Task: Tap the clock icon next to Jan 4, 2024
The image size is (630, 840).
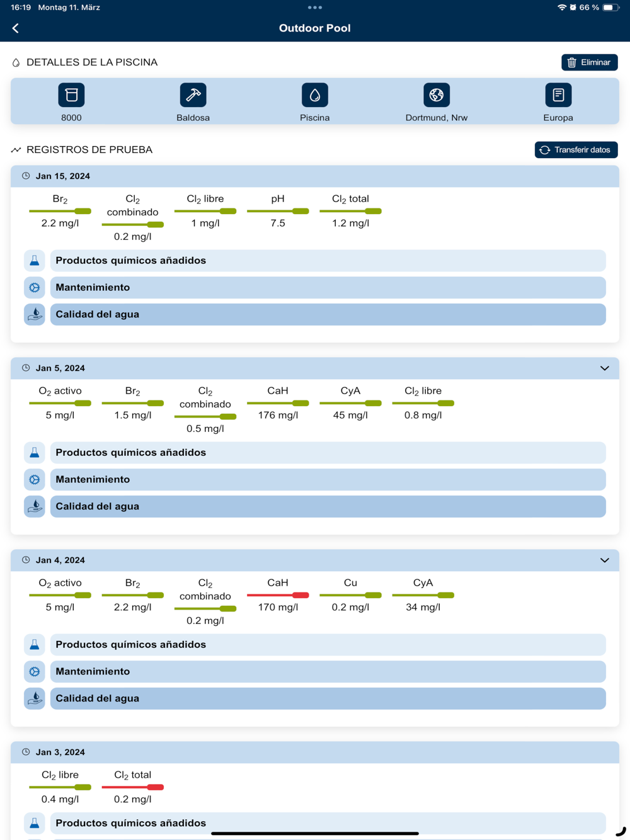Action: [26, 560]
